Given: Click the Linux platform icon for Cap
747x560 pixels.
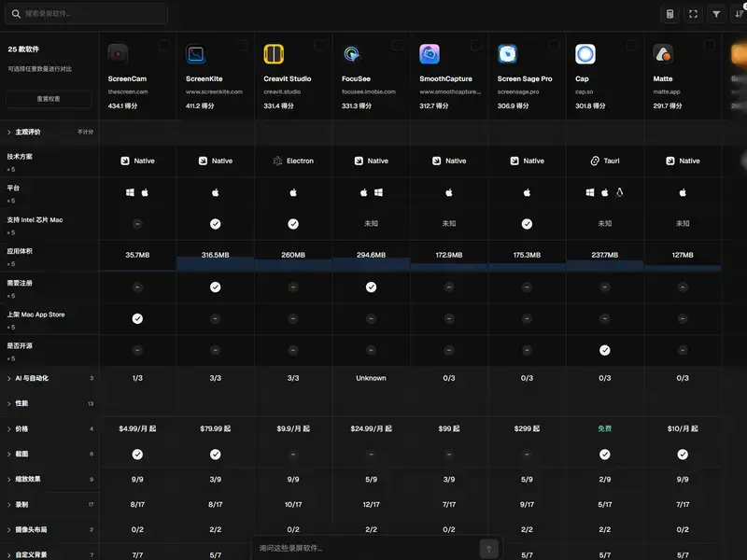Looking at the screenshot, I should tap(619, 192).
